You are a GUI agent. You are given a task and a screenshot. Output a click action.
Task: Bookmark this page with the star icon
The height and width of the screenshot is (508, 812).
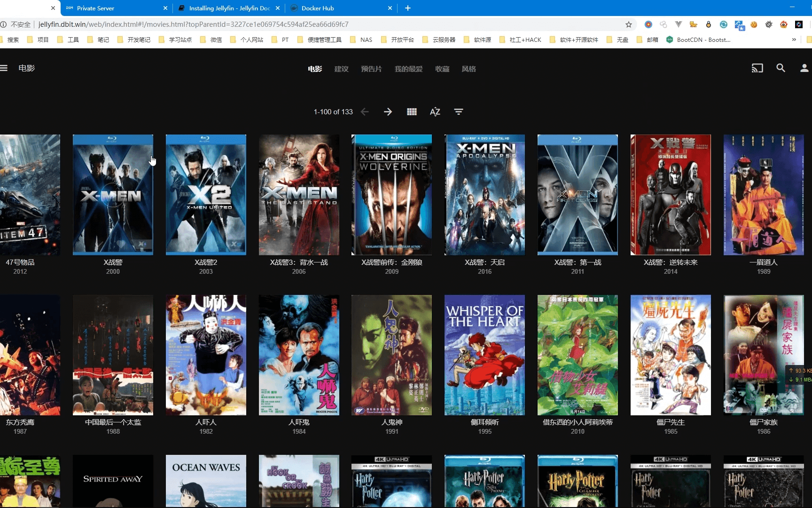[629, 24]
